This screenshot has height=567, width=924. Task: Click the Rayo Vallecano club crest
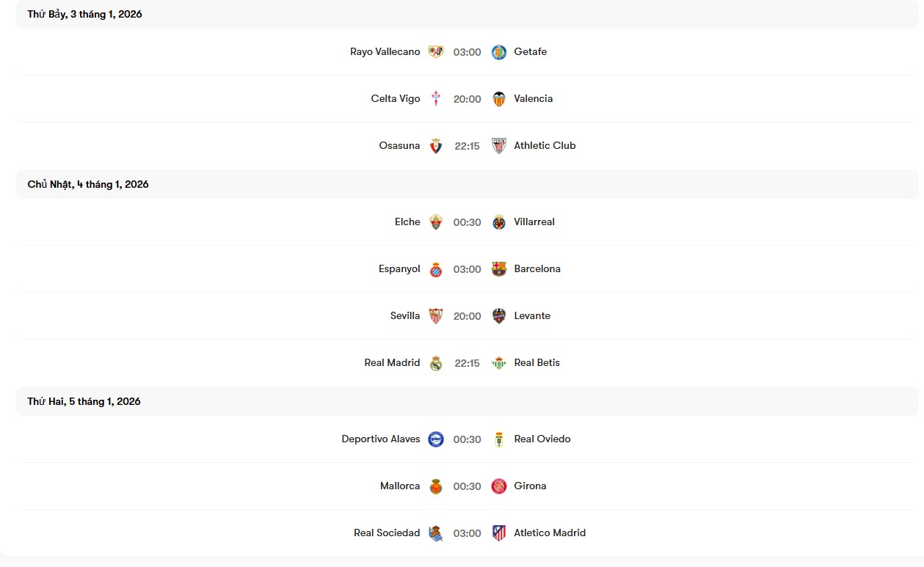436,52
